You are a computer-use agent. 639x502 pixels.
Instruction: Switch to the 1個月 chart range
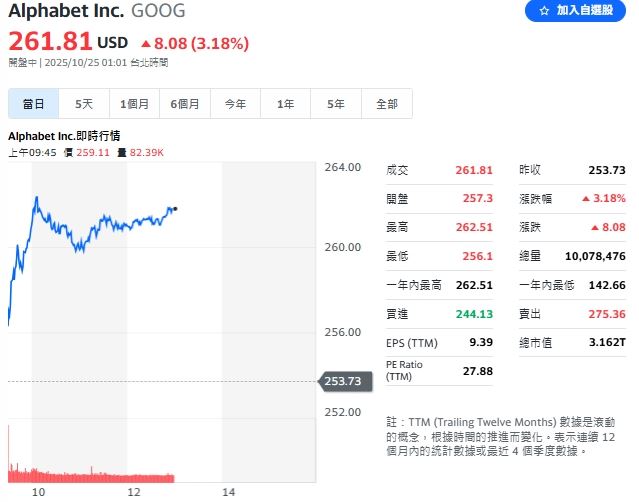pos(134,104)
